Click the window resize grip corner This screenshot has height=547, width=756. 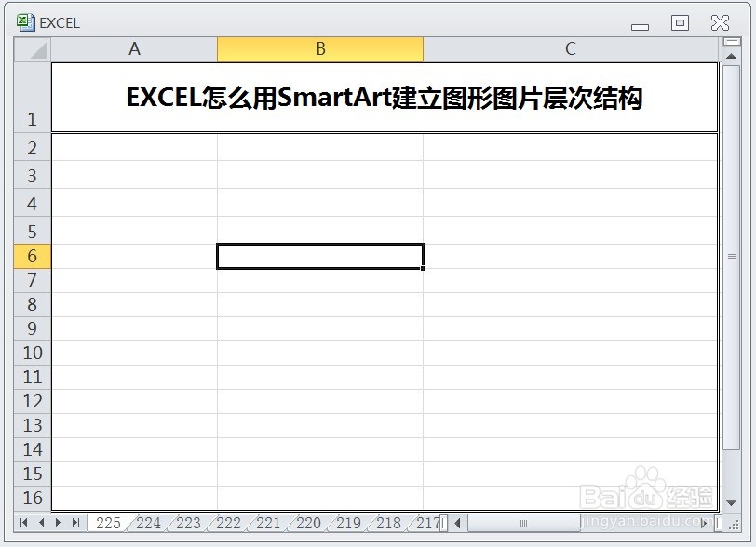coord(734,525)
